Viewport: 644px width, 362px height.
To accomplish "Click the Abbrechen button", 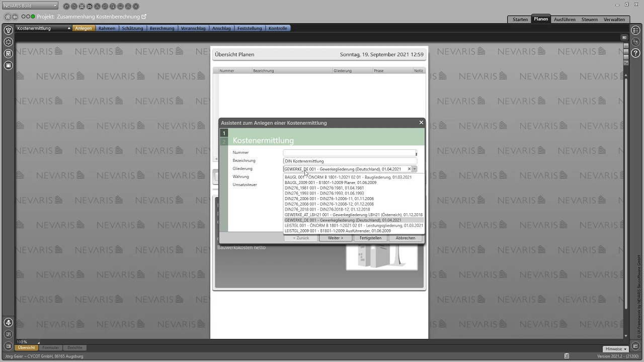I will click(406, 238).
